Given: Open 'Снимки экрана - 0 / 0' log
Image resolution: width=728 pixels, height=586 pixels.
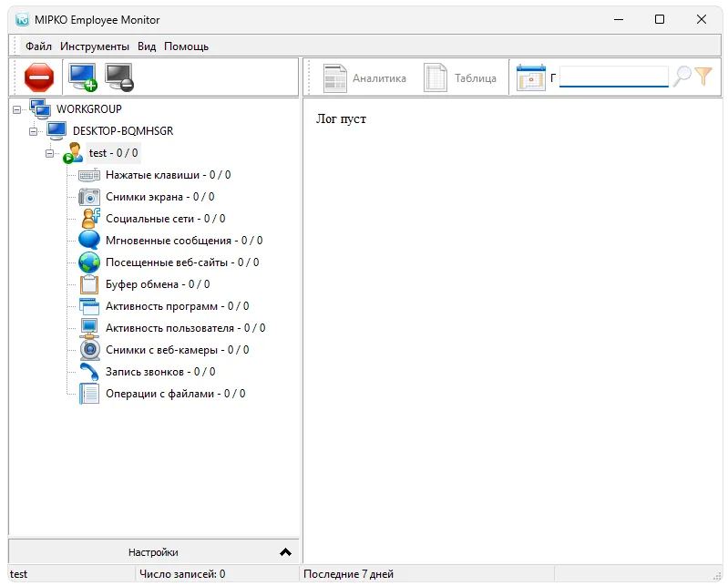Looking at the screenshot, I should 160,197.
